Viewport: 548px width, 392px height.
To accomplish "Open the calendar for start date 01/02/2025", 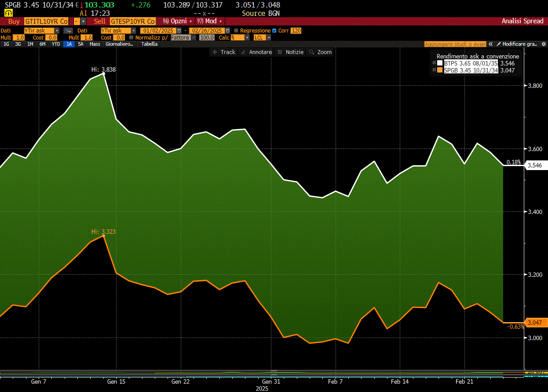I will [x=179, y=31].
